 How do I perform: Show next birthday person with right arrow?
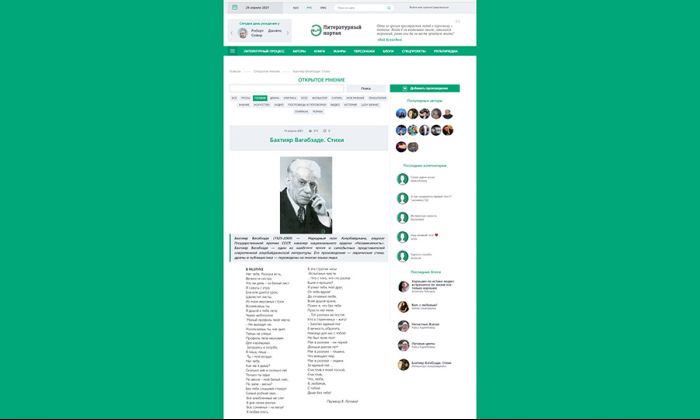point(288,33)
